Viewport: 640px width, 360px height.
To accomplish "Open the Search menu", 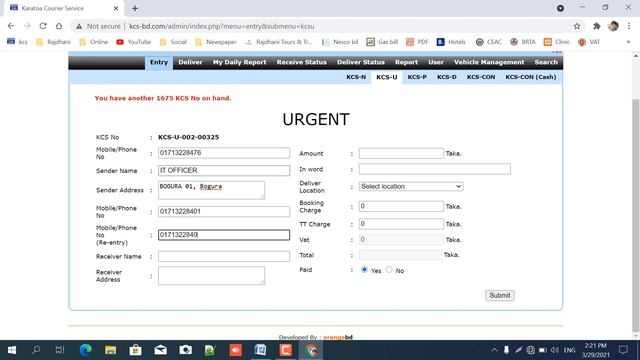I will (x=546, y=62).
